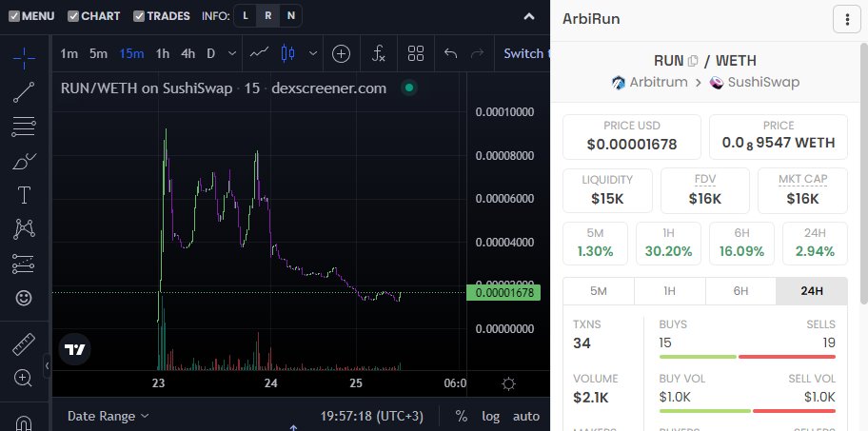The width and height of the screenshot is (868, 431).
Task: Expand the time interval dropdown arrow
Action: point(232,53)
